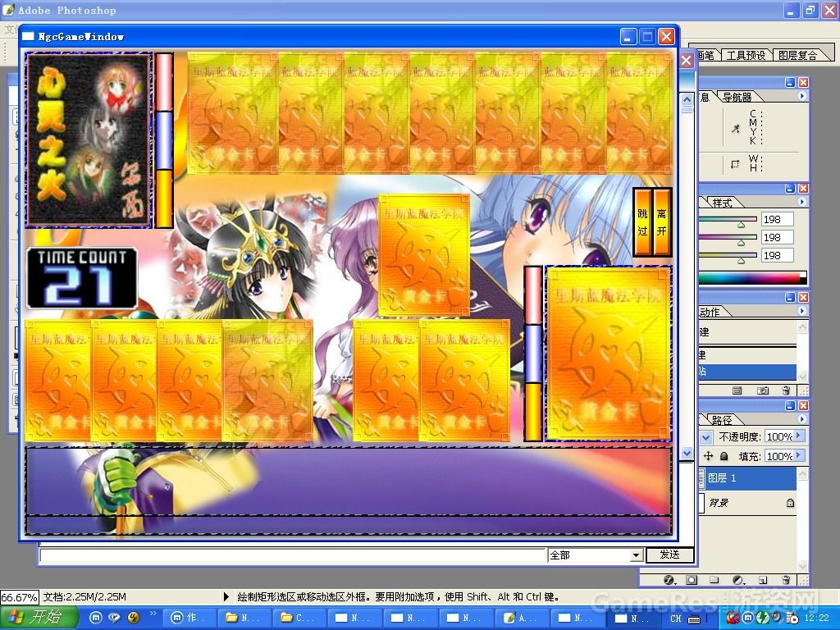Add a layer mask using mask icon
The height and width of the screenshot is (630, 840).
(692, 580)
